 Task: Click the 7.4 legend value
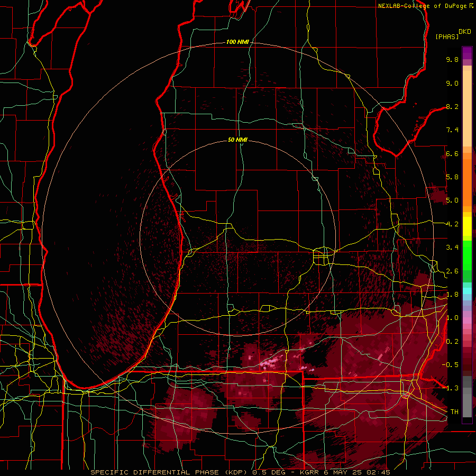click(452, 130)
